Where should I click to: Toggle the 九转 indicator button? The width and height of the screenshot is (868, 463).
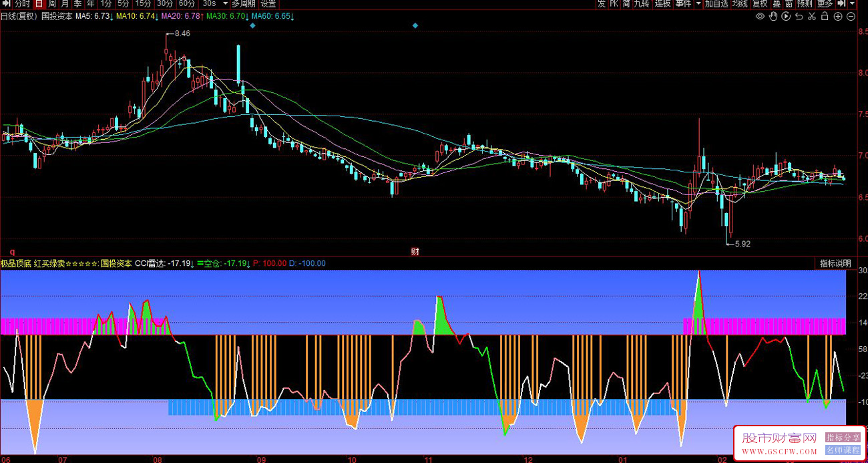(x=642, y=3)
